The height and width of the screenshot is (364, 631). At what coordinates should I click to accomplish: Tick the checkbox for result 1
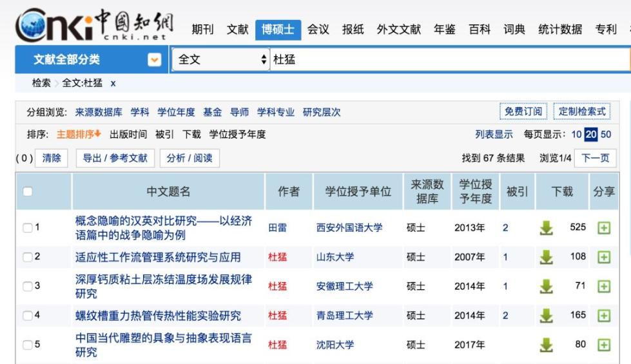[x=26, y=227]
